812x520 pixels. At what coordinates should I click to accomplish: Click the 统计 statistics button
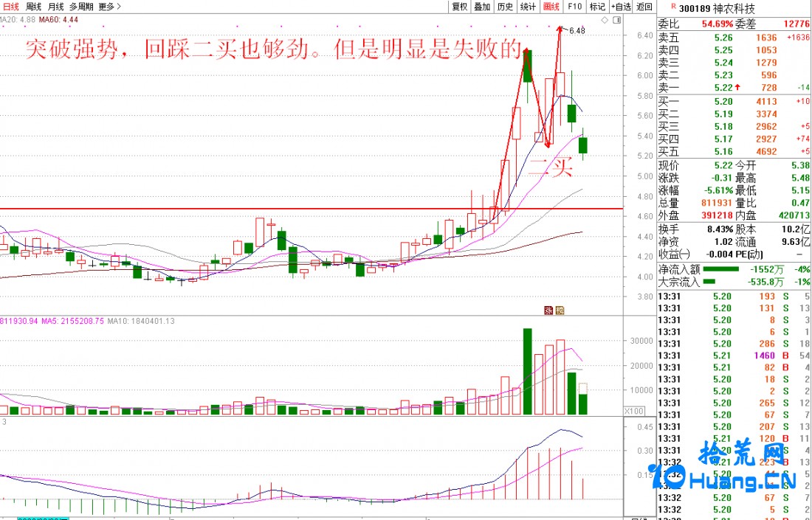coord(528,7)
